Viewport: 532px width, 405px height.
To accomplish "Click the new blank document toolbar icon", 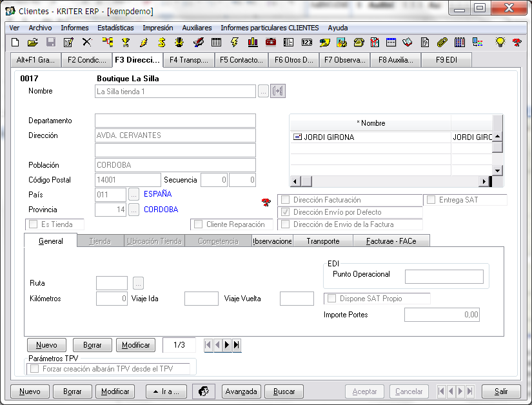I will pyautogui.click(x=15, y=43).
